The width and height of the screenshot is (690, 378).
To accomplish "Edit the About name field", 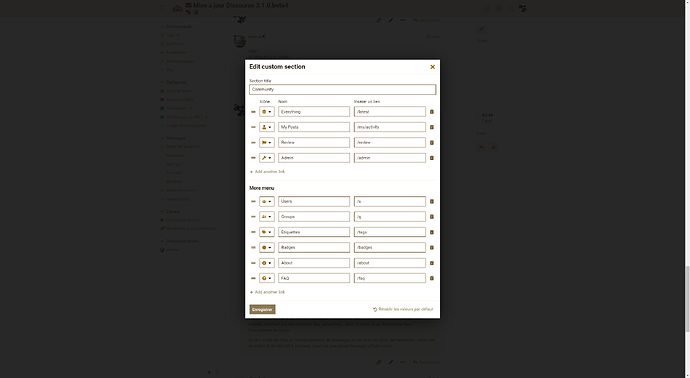I will (x=314, y=263).
